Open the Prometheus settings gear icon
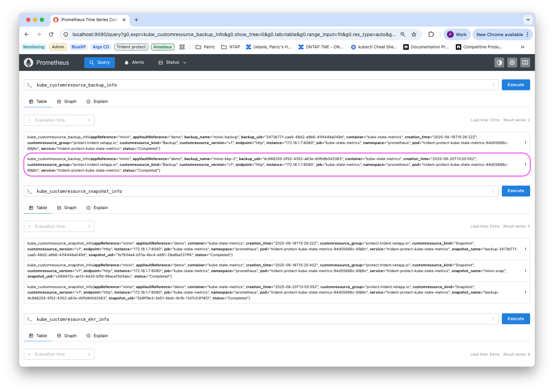Image resolution: width=554 pixels, height=392 pixels. [x=512, y=63]
